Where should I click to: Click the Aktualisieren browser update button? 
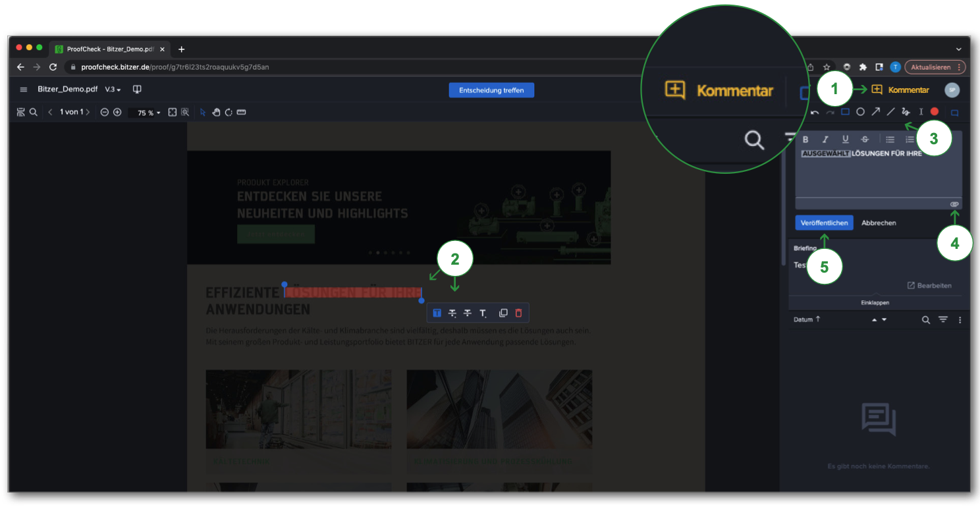(x=935, y=67)
